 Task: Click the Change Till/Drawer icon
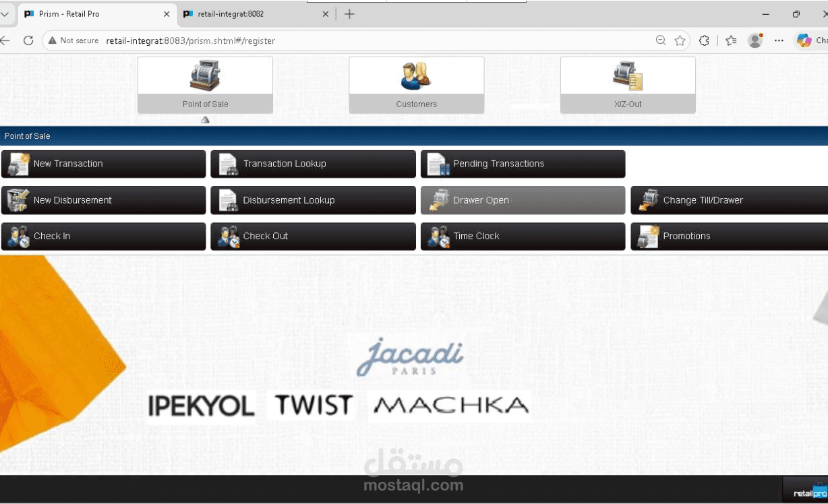649,200
